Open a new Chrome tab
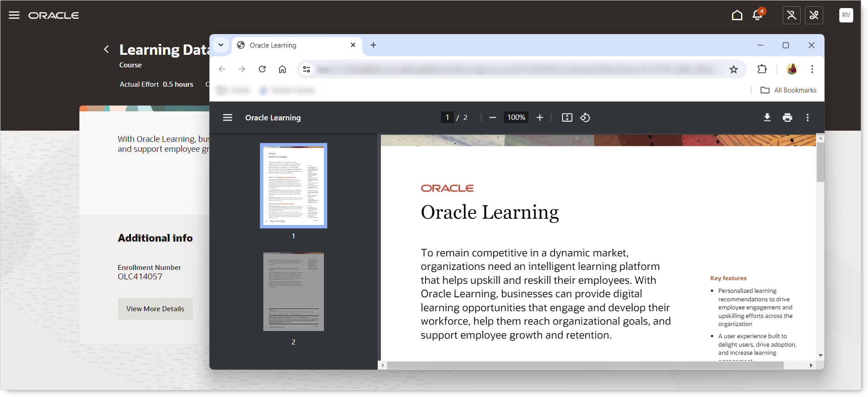This screenshot has width=868, height=397. (373, 45)
